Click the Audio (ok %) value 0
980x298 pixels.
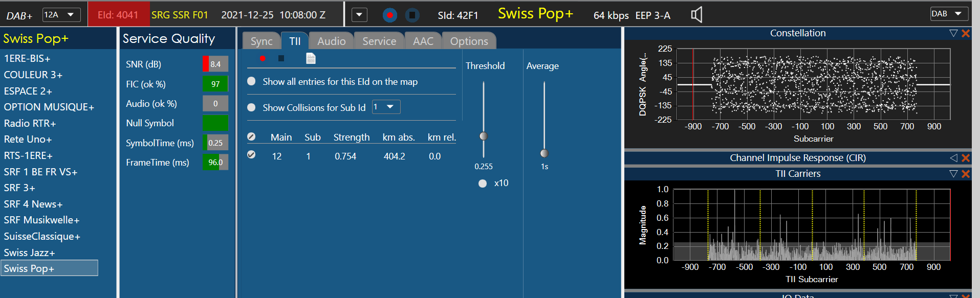(x=215, y=103)
